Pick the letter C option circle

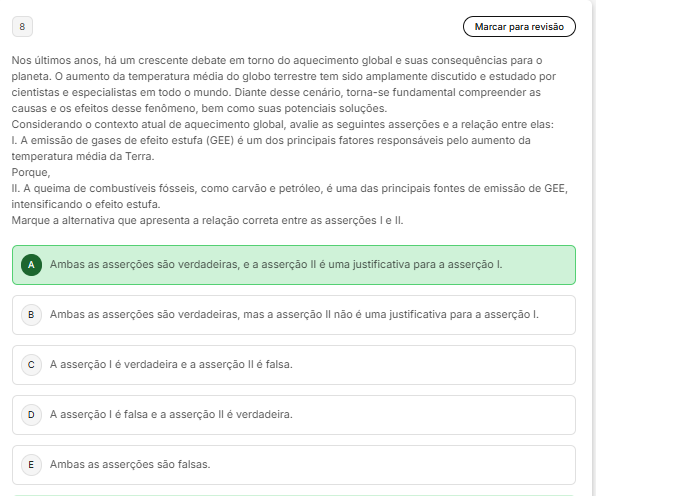pos(31,365)
